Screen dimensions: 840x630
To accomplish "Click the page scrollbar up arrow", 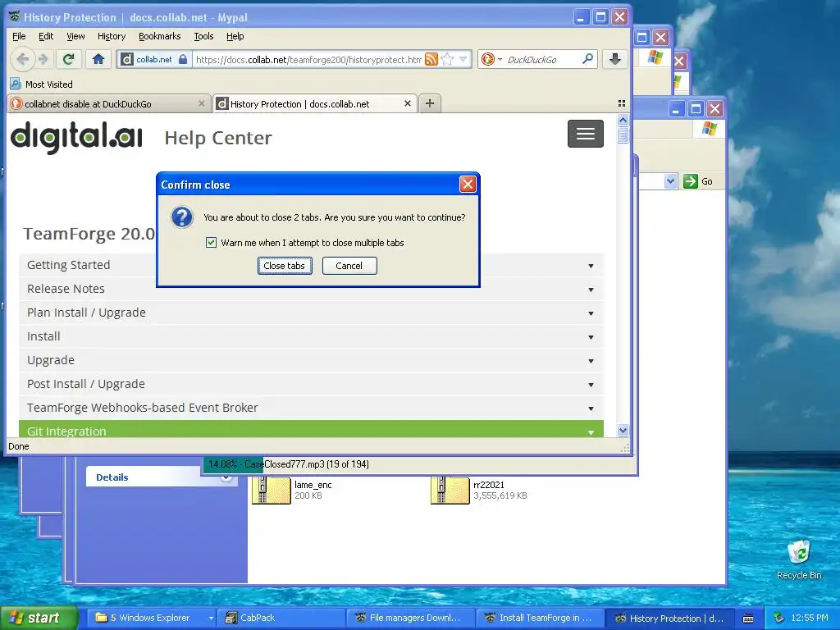I will pos(623,120).
